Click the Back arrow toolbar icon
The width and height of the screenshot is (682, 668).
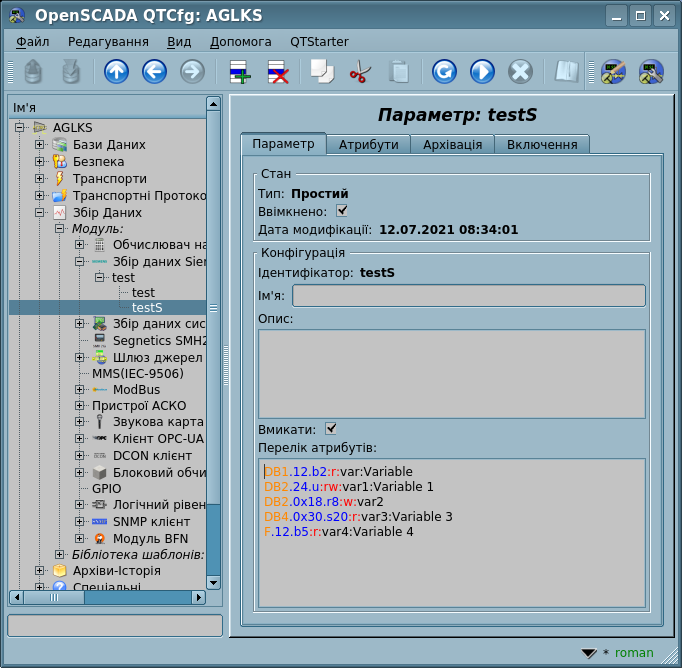154,72
